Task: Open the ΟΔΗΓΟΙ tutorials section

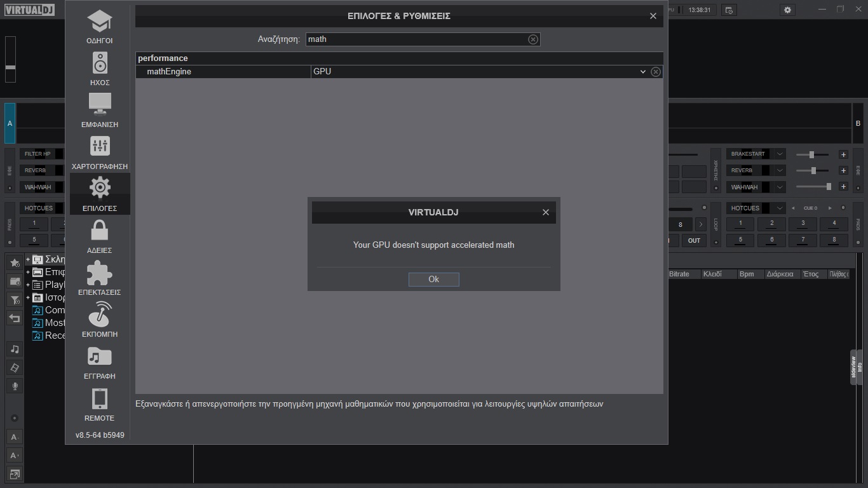Action: tap(100, 27)
